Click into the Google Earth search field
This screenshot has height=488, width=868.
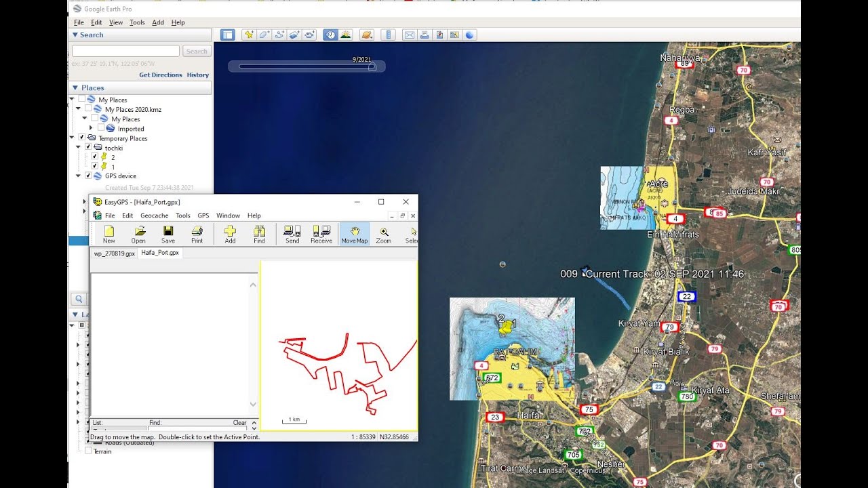point(125,51)
